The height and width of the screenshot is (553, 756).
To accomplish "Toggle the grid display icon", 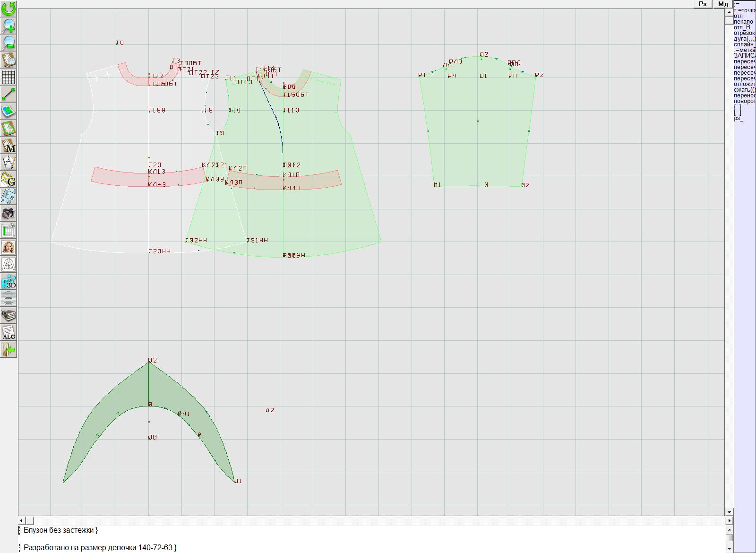I will click(x=9, y=77).
